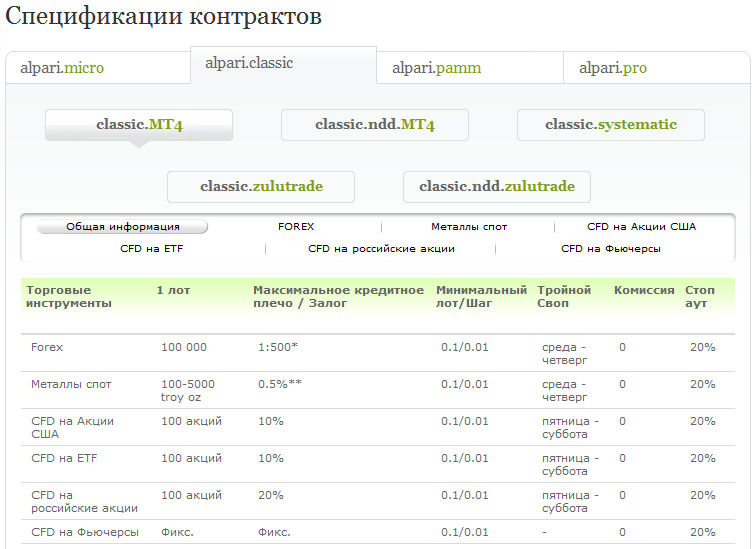756x549 pixels.
Task: Click the Forex row label
Action: (47, 347)
